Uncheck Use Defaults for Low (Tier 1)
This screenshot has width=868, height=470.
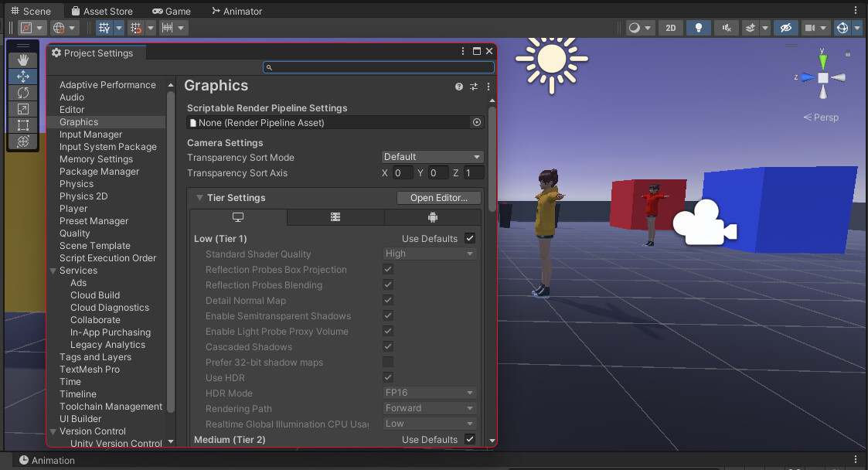(x=469, y=238)
